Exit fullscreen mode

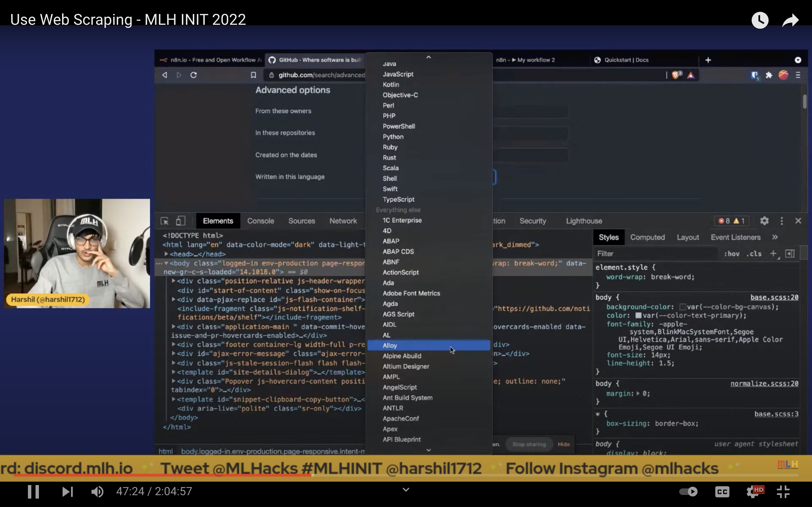coord(783,492)
